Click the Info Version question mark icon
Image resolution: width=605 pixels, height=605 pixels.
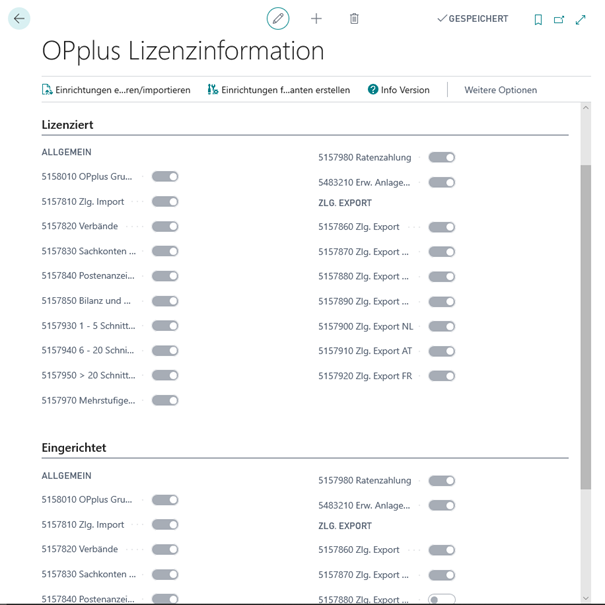tap(373, 90)
